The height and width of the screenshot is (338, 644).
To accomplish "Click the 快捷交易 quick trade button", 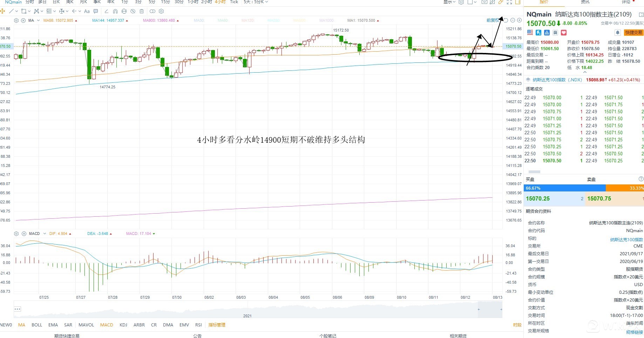I will tap(634, 33).
